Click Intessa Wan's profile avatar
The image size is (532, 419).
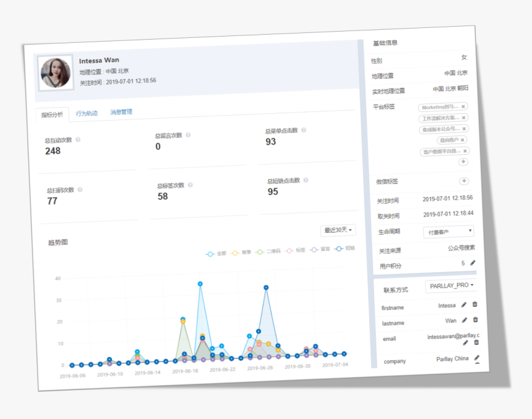click(56, 73)
